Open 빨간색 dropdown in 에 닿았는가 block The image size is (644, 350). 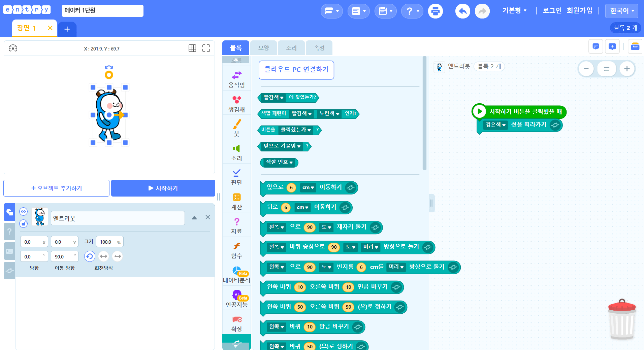pos(273,98)
